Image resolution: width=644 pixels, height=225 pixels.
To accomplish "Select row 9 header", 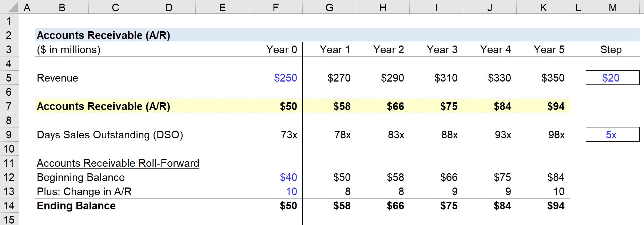I will tap(9, 135).
